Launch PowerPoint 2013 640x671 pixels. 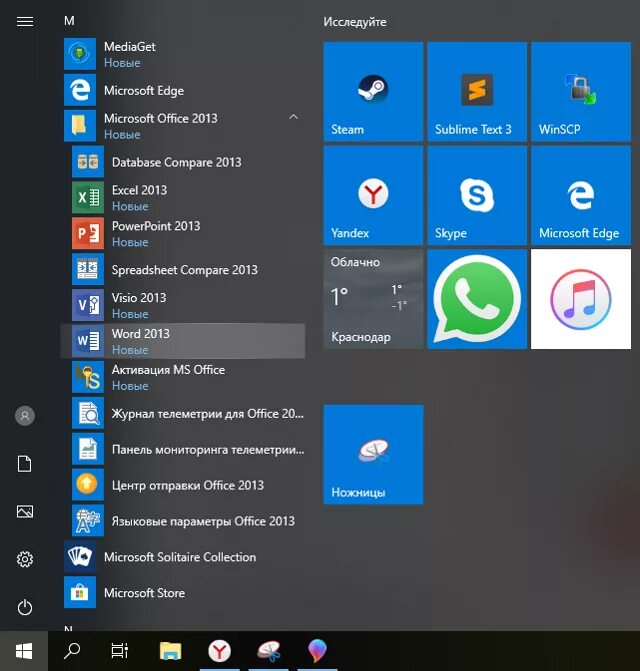point(184,234)
